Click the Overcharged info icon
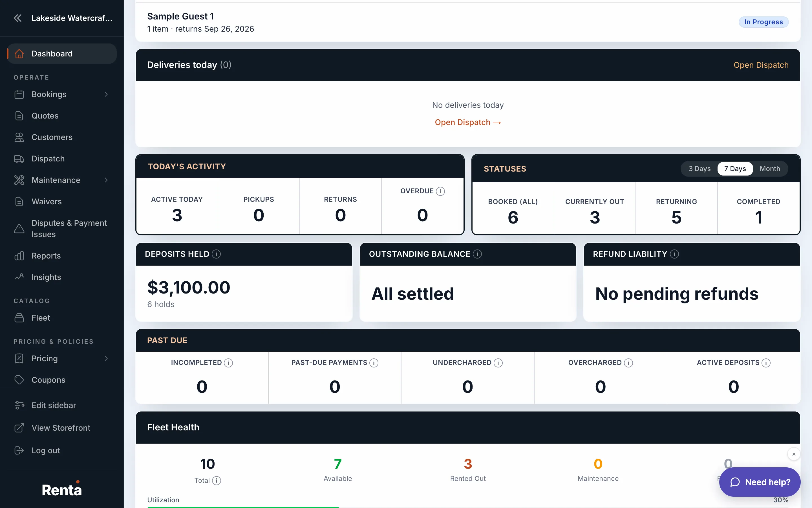 click(x=628, y=363)
